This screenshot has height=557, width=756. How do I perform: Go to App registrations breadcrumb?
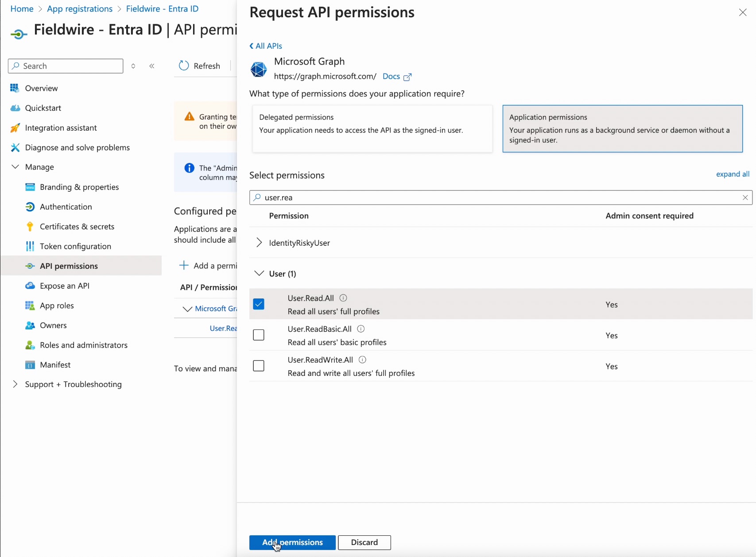click(80, 9)
